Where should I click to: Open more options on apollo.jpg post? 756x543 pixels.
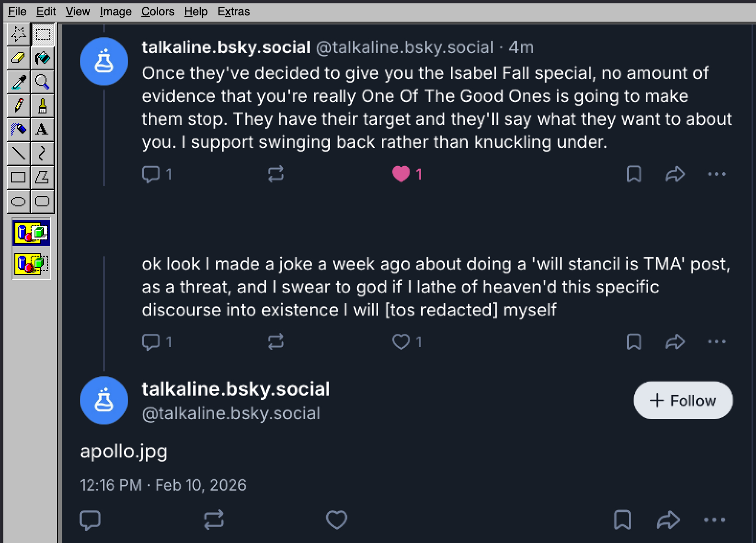[x=714, y=520]
